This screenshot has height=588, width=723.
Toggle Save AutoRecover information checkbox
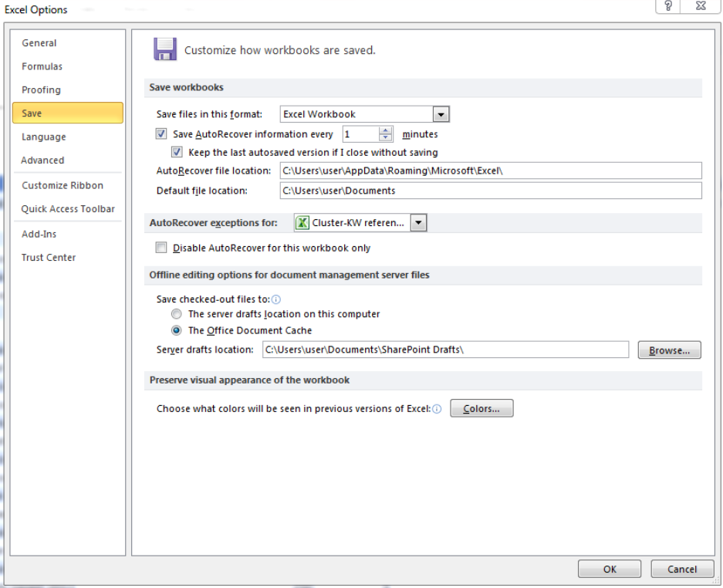click(161, 133)
